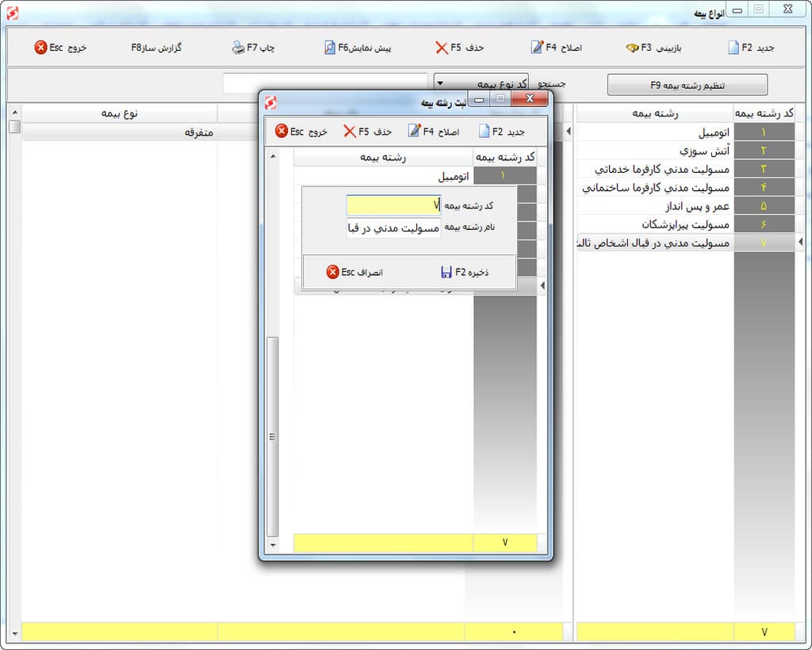The image size is (812, 650).
Task: Click the dialog's vertical scrollbar
Action: click(273, 436)
